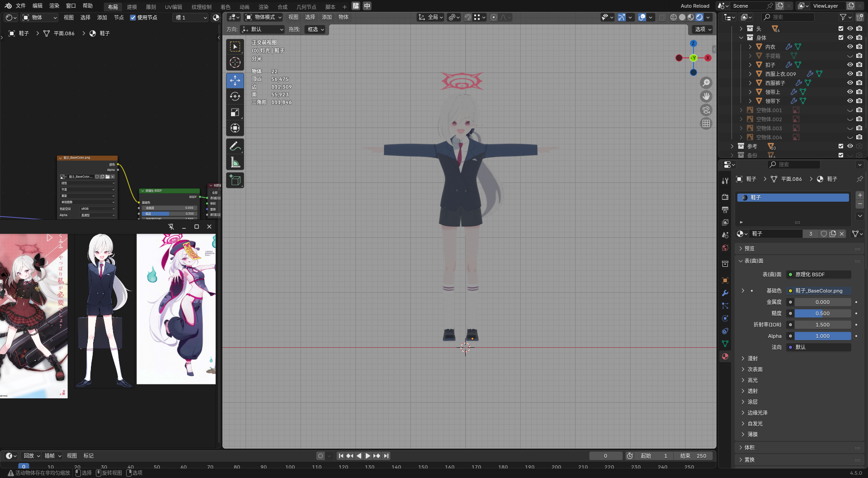Enable the 使用节点 checkbox

133,18
